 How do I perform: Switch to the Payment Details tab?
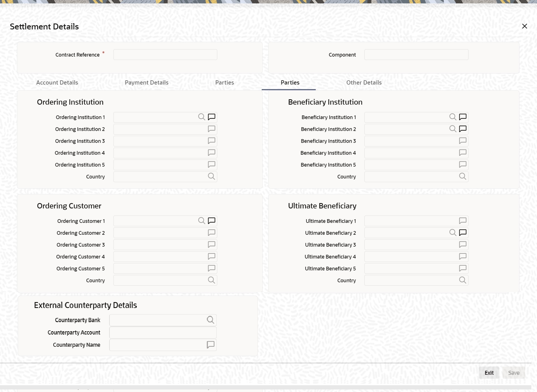(x=147, y=83)
